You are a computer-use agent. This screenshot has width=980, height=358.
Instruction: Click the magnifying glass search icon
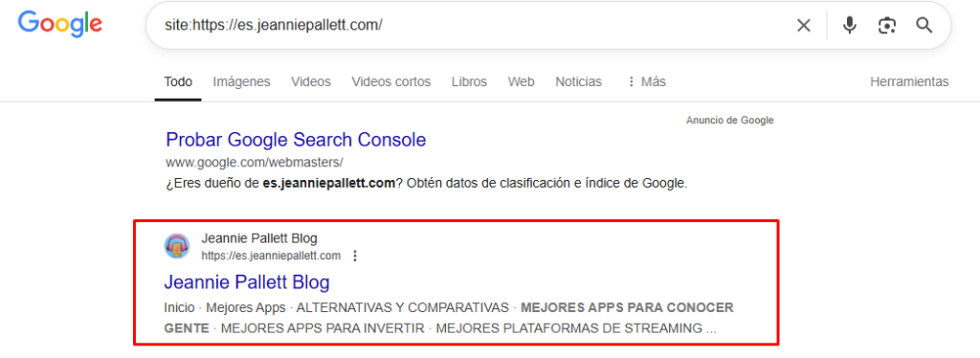pyautogui.click(x=924, y=26)
